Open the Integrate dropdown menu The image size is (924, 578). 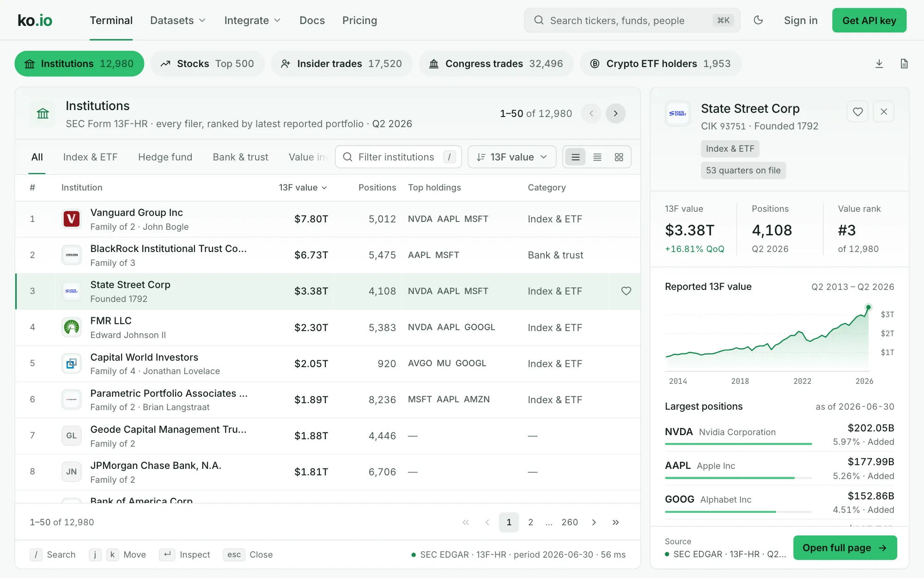tap(252, 20)
